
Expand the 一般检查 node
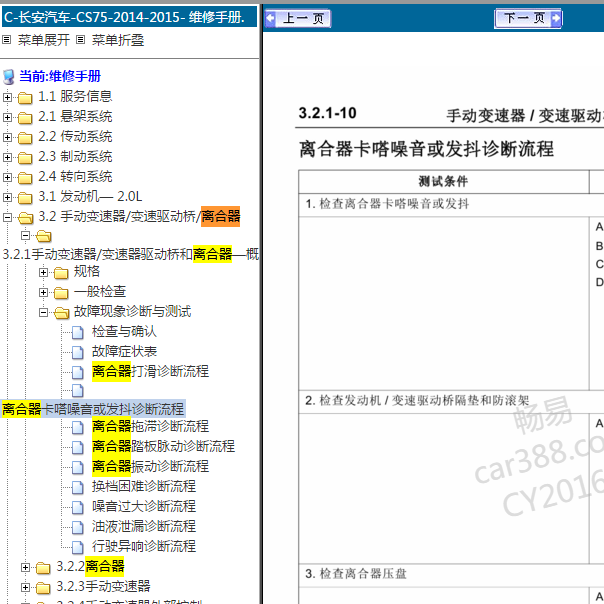pos(44,293)
